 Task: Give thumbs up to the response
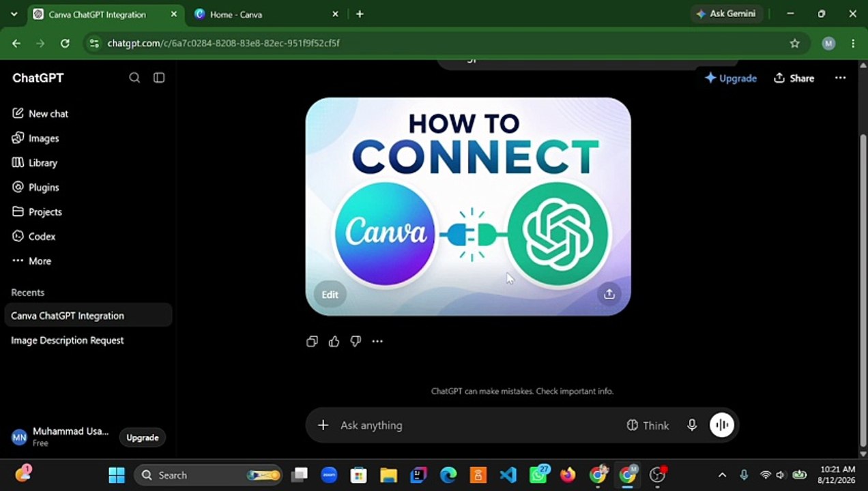[334, 342]
